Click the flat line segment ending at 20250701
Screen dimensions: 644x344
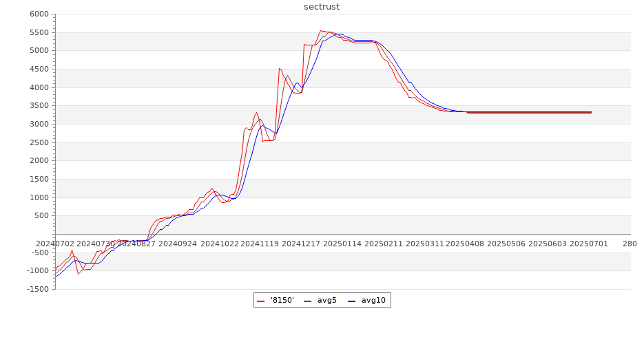530,112
